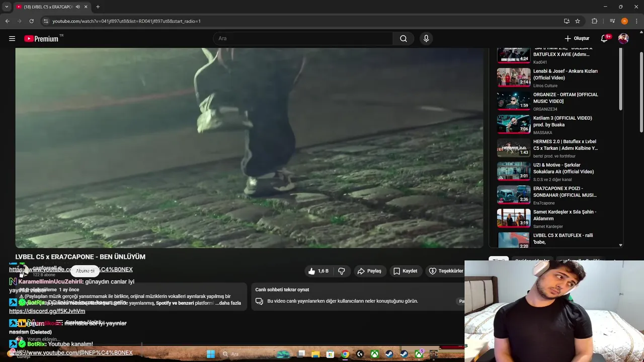View site information icon left of URL

point(46,21)
